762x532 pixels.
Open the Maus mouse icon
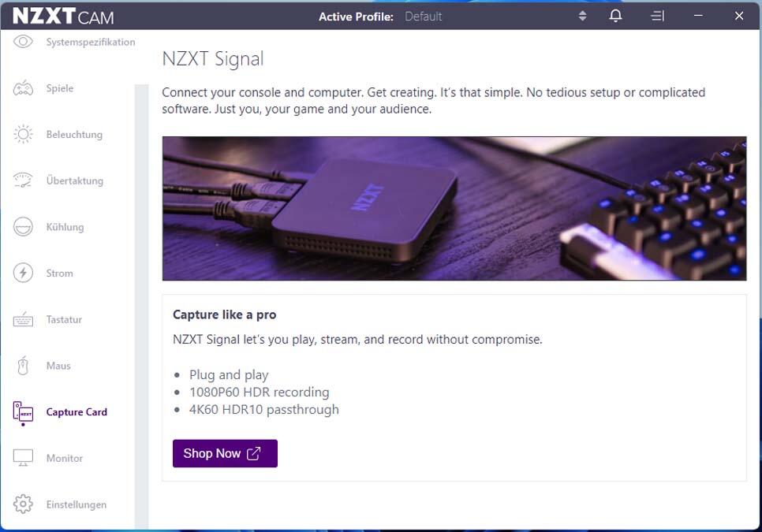coord(23,366)
